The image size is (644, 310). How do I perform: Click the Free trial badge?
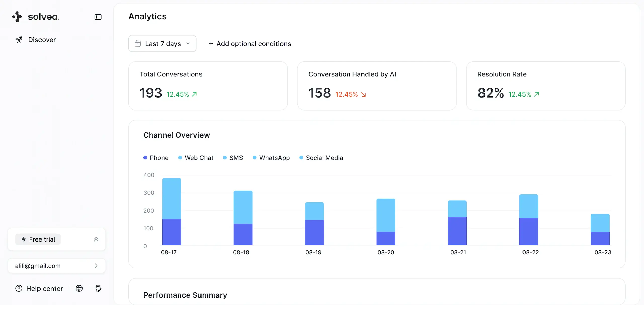click(38, 239)
